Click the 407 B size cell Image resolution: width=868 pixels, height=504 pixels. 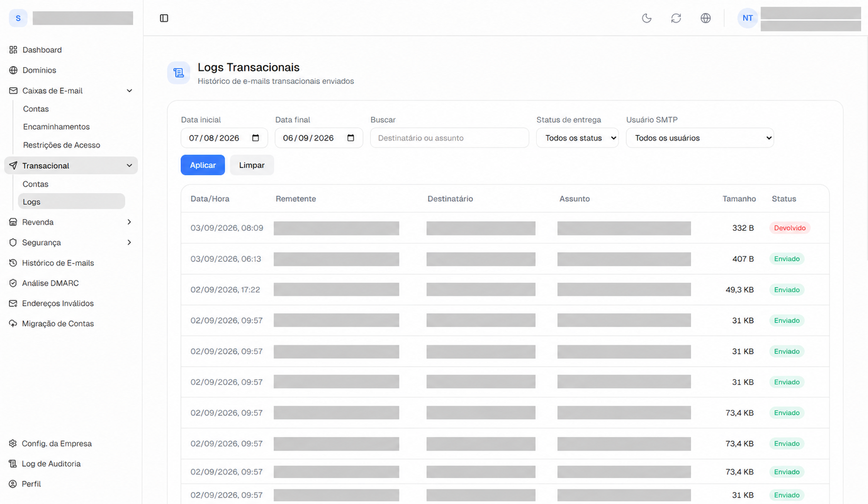[743, 259]
